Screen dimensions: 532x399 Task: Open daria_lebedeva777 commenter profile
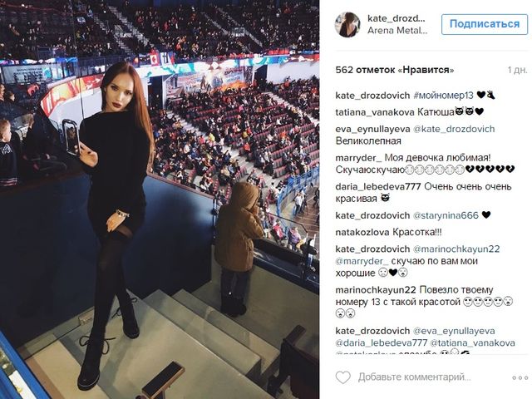(378, 186)
